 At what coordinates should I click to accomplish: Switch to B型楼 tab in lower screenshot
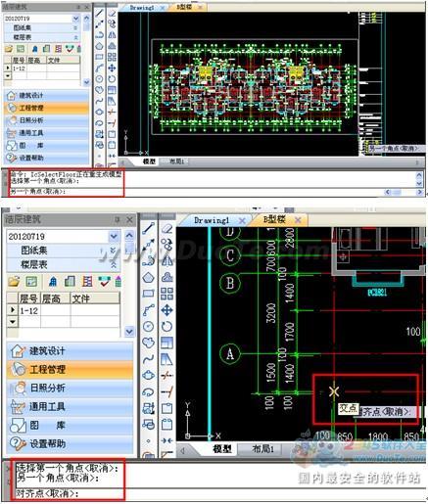pyautogui.click(x=274, y=220)
